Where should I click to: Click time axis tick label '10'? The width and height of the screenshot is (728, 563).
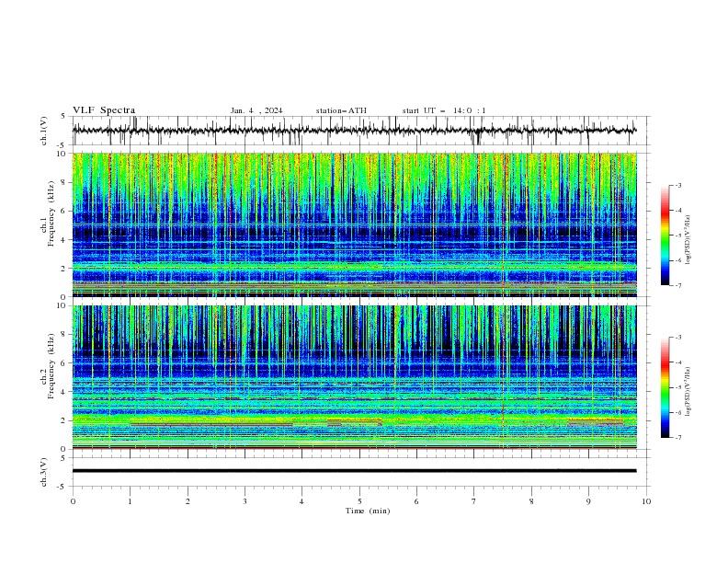(646, 501)
